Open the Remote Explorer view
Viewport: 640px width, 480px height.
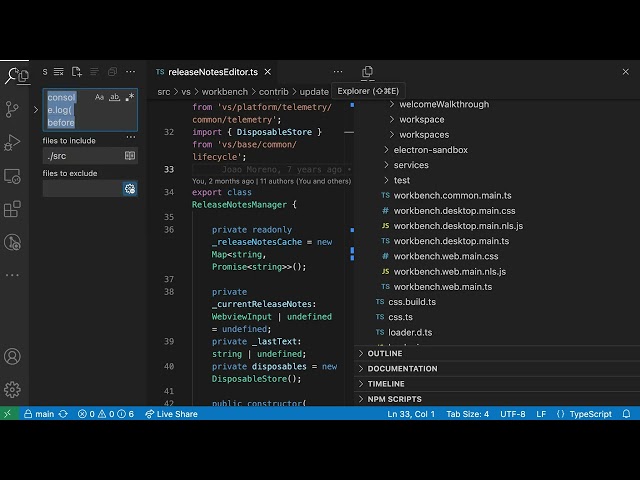pos(12,176)
